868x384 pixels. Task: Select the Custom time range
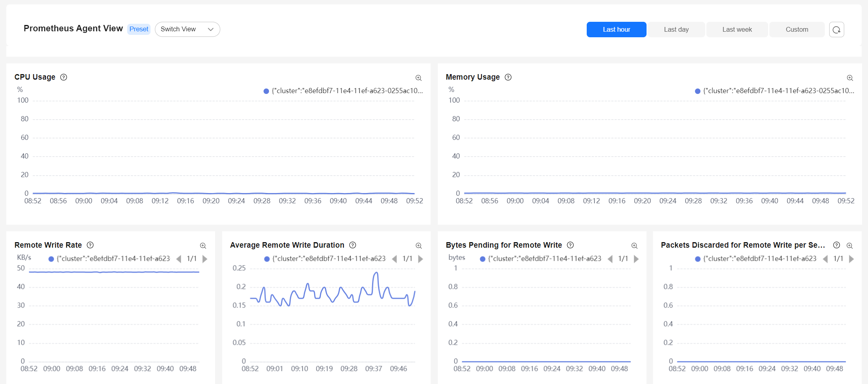click(x=797, y=29)
